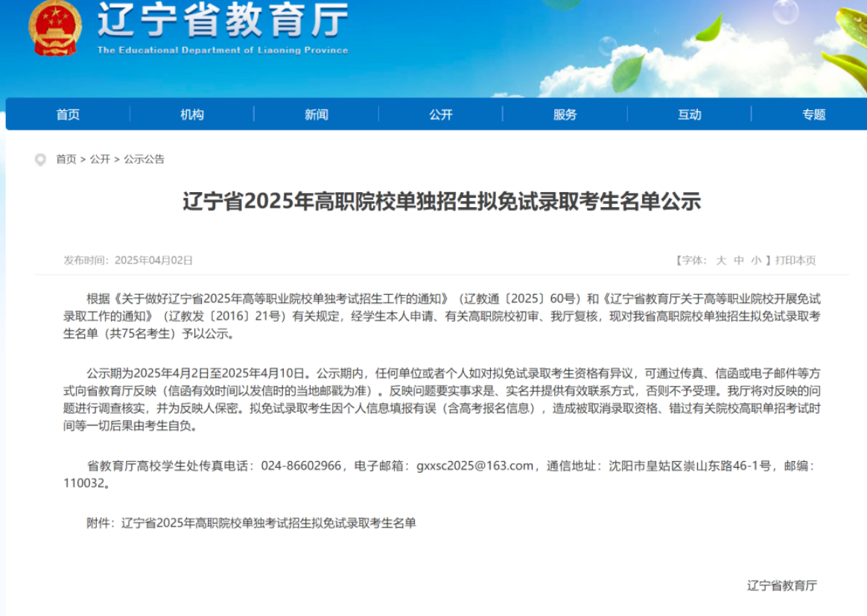Image resolution: width=867 pixels, height=616 pixels.
Task: Set font size to 中
Action: pyautogui.click(x=739, y=261)
